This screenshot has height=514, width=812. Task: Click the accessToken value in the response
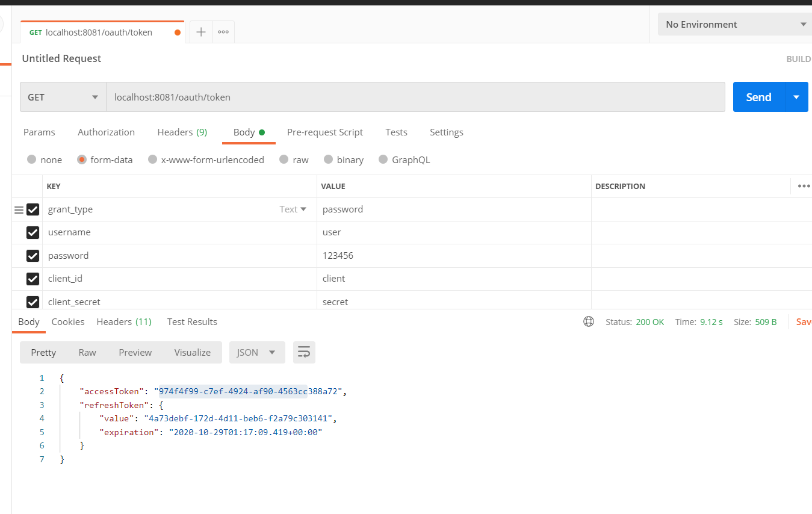pos(249,391)
